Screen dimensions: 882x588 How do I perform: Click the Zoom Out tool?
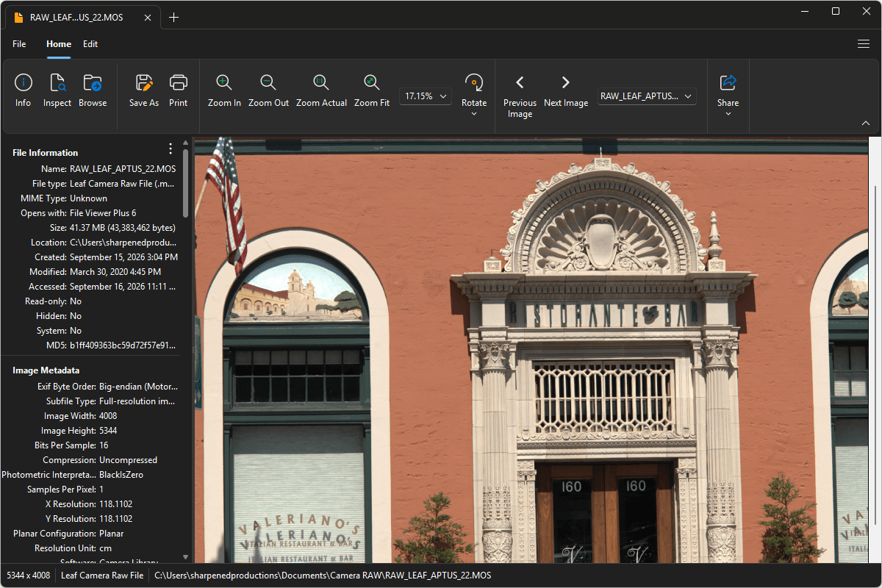click(268, 92)
